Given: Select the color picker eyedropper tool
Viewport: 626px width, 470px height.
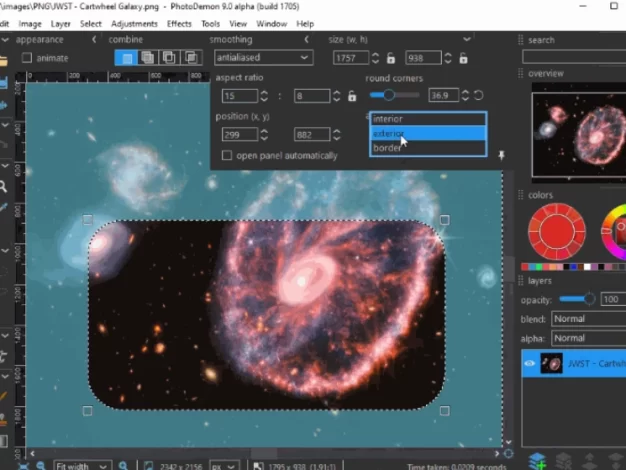Looking at the screenshot, I should coord(3,208).
